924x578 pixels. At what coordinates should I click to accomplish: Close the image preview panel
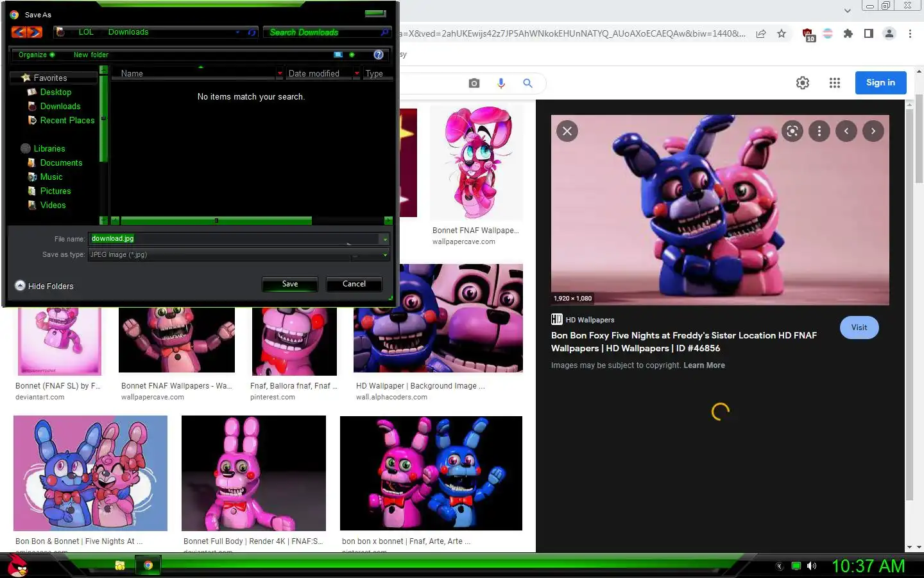click(x=567, y=131)
